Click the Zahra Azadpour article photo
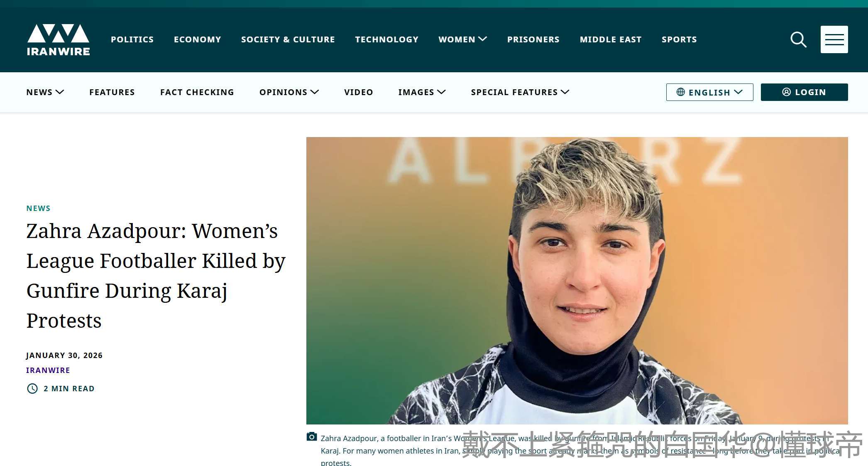This screenshot has width=868, height=466. (x=577, y=281)
